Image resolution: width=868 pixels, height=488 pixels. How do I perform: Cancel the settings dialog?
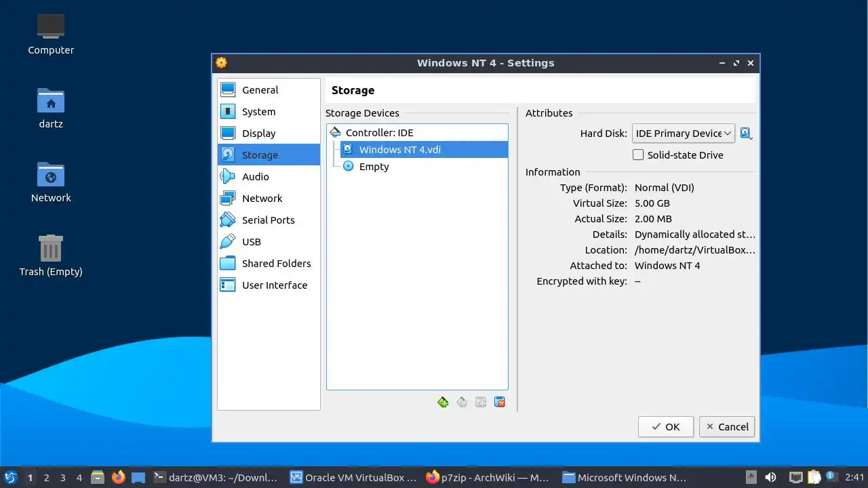click(727, 426)
